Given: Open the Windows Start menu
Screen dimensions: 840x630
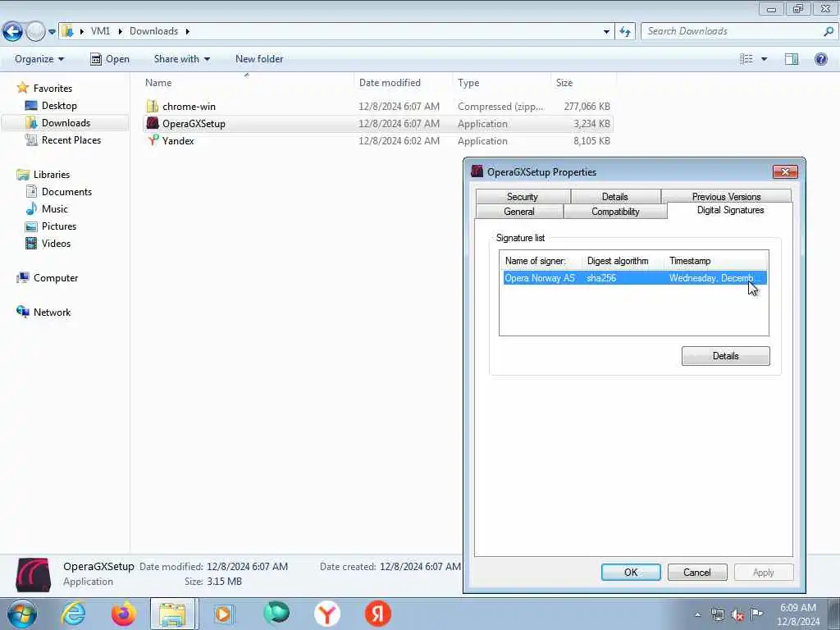Looking at the screenshot, I should [x=22, y=614].
